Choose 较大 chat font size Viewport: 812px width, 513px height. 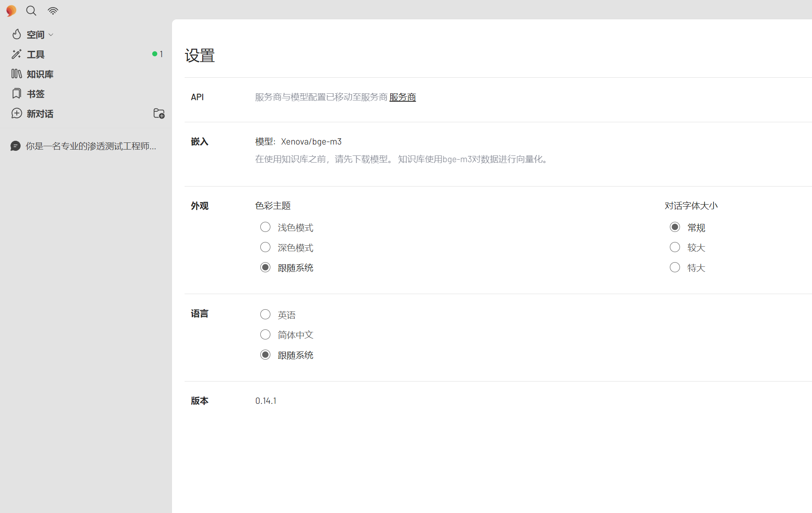(x=675, y=247)
